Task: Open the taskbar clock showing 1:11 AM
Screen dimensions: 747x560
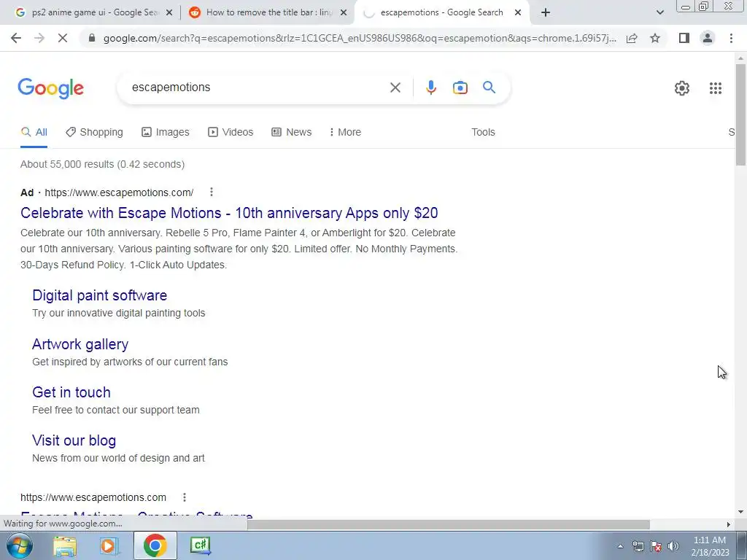Action: (x=710, y=546)
